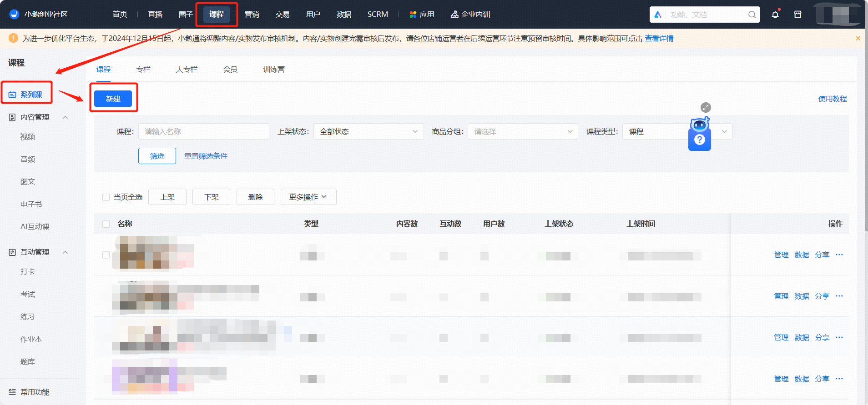Image resolution: width=868 pixels, height=405 pixels.
Task: Click the 内容管理 sidebar icon
Action: 12,117
